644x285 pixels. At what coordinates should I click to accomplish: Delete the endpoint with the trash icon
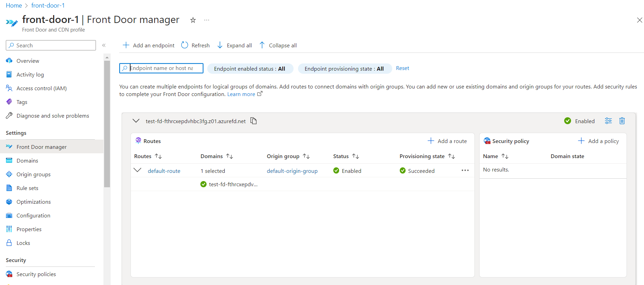click(x=622, y=121)
